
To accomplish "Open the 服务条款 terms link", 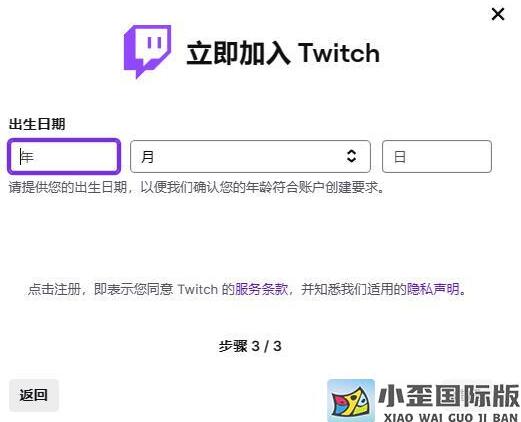I will point(261,289).
